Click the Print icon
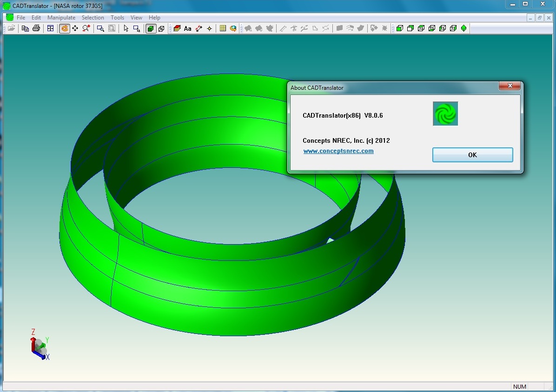Image resolution: width=556 pixels, height=392 pixels. point(36,28)
